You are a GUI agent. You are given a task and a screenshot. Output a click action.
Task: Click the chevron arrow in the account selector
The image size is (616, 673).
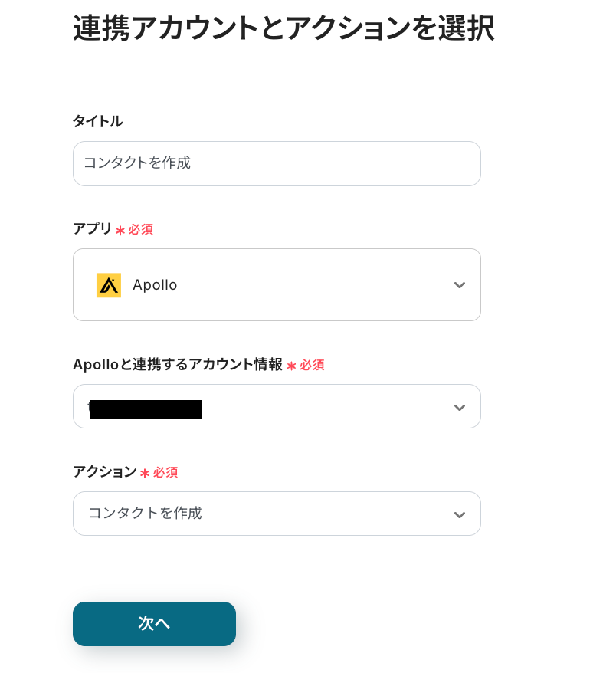click(460, 407)
